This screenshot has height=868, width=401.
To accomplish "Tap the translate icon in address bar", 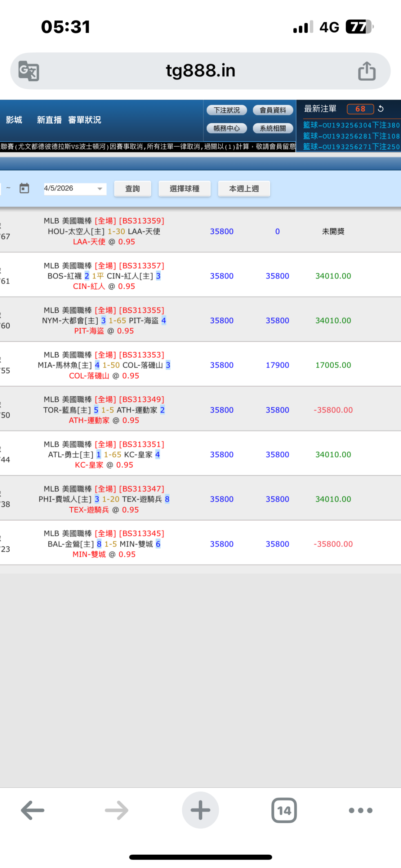I will [x=29, y=71].
